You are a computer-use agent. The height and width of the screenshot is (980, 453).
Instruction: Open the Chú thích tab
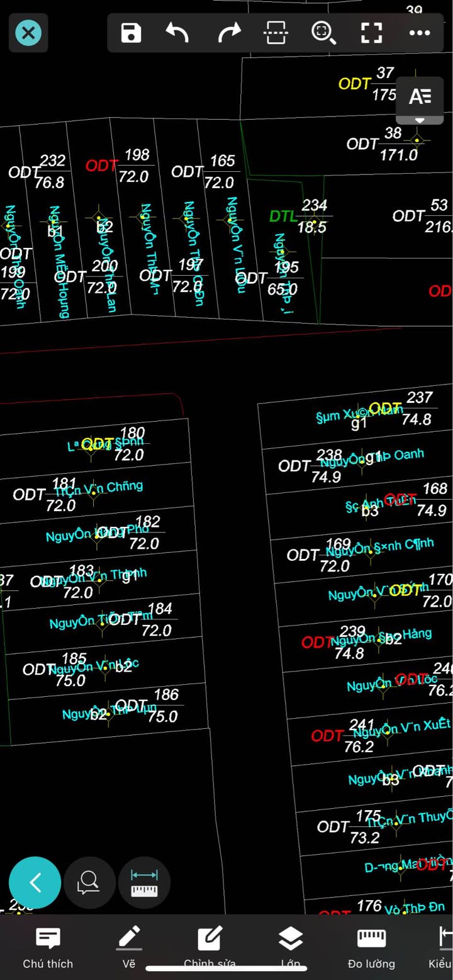click(x=48, y=947)
